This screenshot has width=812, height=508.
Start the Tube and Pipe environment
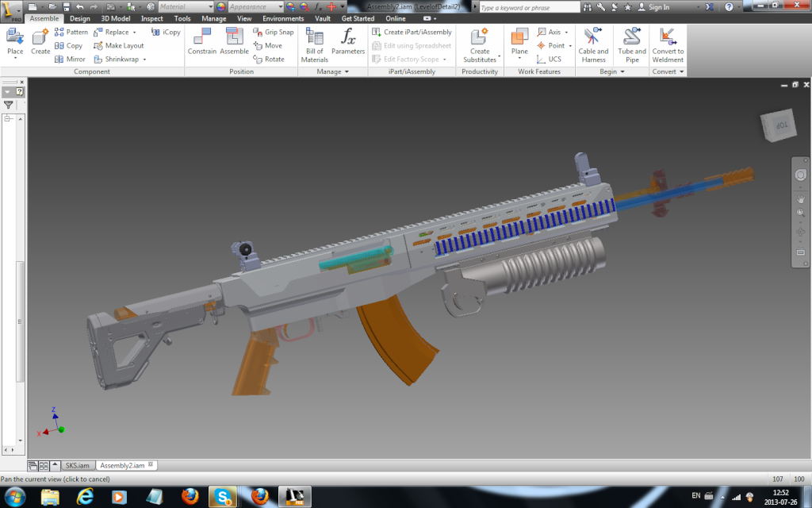(632, 45)
